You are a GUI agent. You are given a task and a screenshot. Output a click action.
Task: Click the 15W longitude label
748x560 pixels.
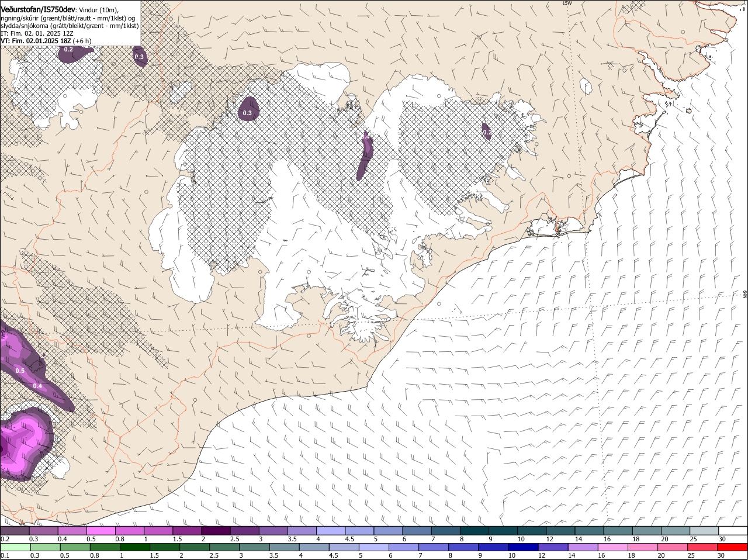[566, 3]
